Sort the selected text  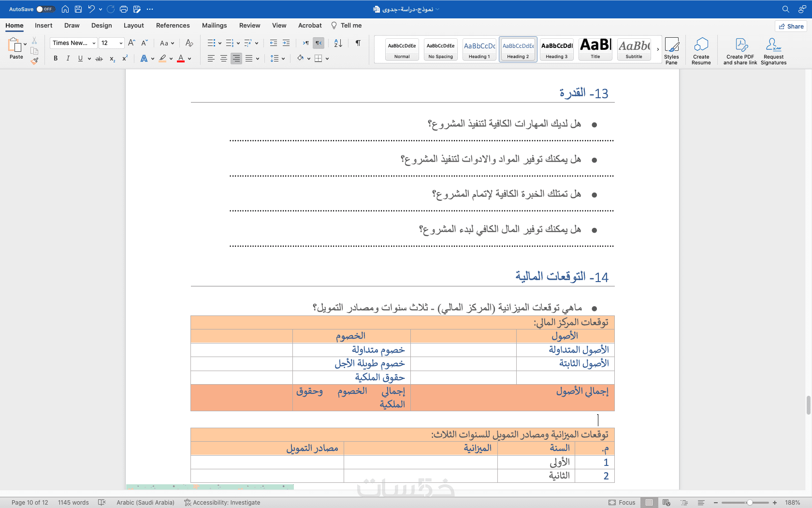(338, 43)
